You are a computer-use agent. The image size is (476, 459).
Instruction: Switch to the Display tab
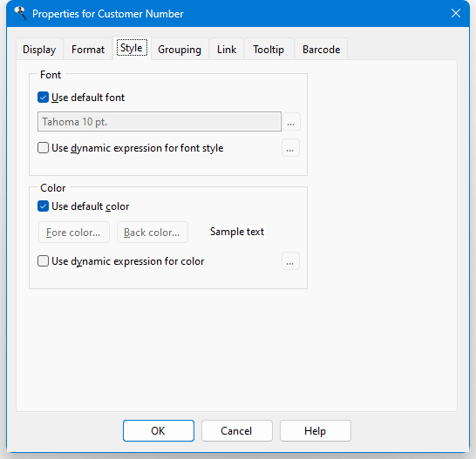(39, 49)
